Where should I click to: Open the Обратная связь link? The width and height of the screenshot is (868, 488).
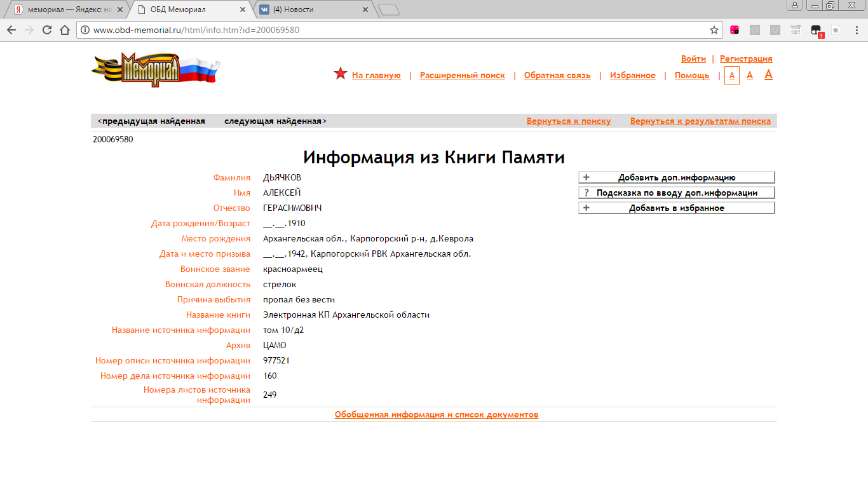(x=557, y=75)
